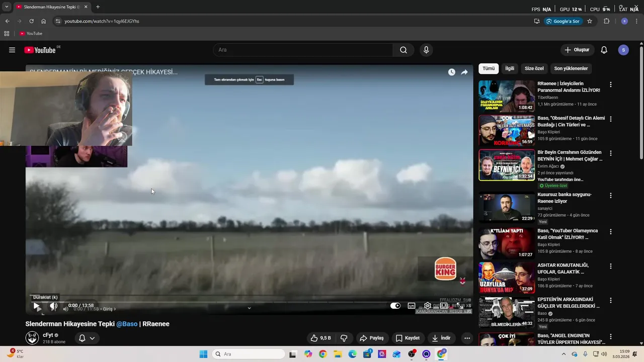Show hidden system tray icons chevron
The height and width of the screenshot is (362, 644).
[x=563, y=354]
